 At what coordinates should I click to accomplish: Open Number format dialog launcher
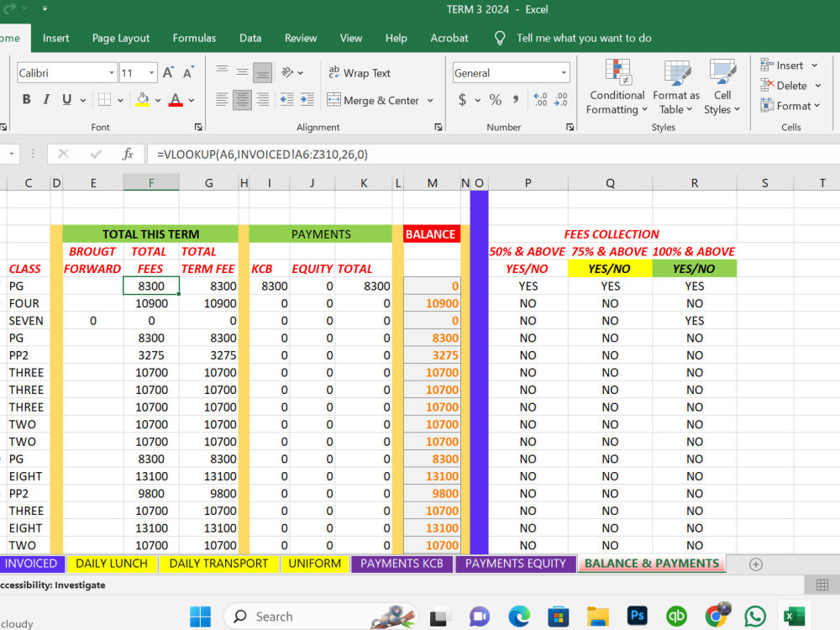[570, 127]
